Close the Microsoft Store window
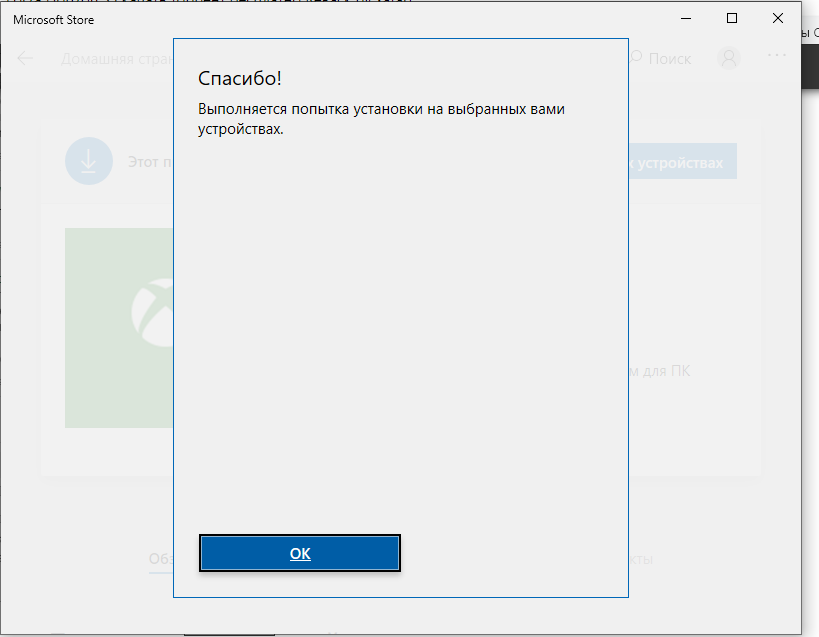This screenshot has width=819, height=637. click(778, 18)
